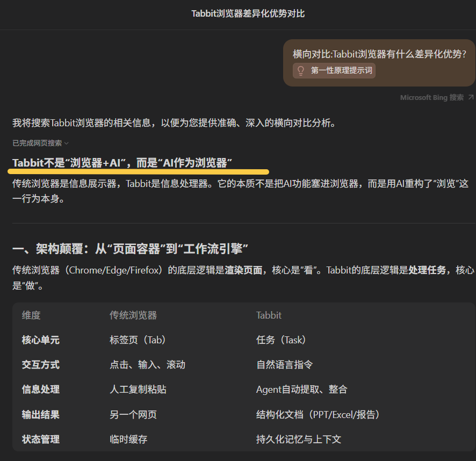
Task: Click the paragraph beginning 传统浏览器是信息展示器
Action: click(241, 191)
